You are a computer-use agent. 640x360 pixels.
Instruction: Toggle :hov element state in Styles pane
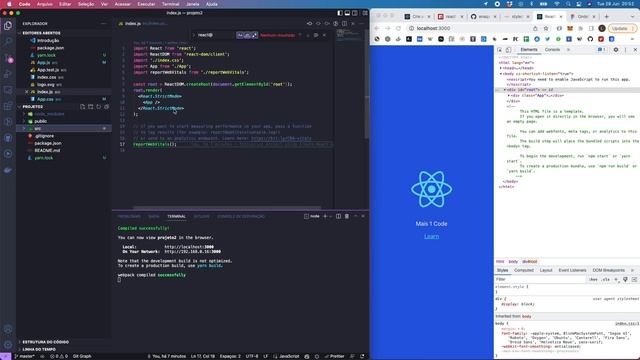coord(593,280)
